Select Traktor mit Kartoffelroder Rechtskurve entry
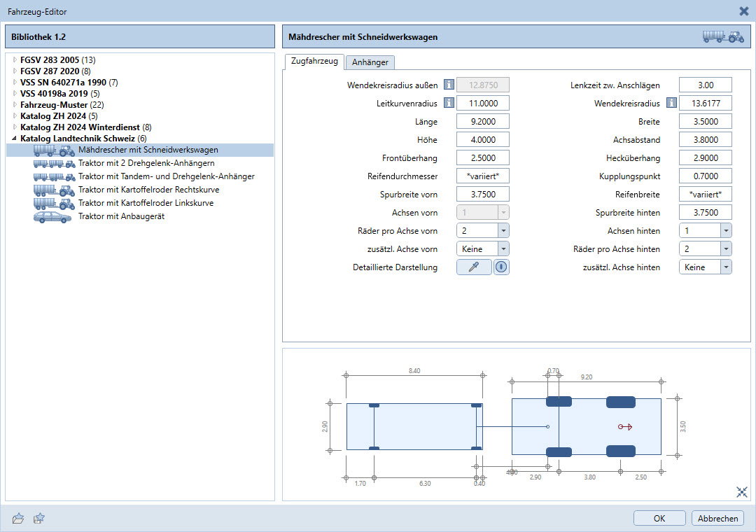The image size is (756, 532). point(148,190)
